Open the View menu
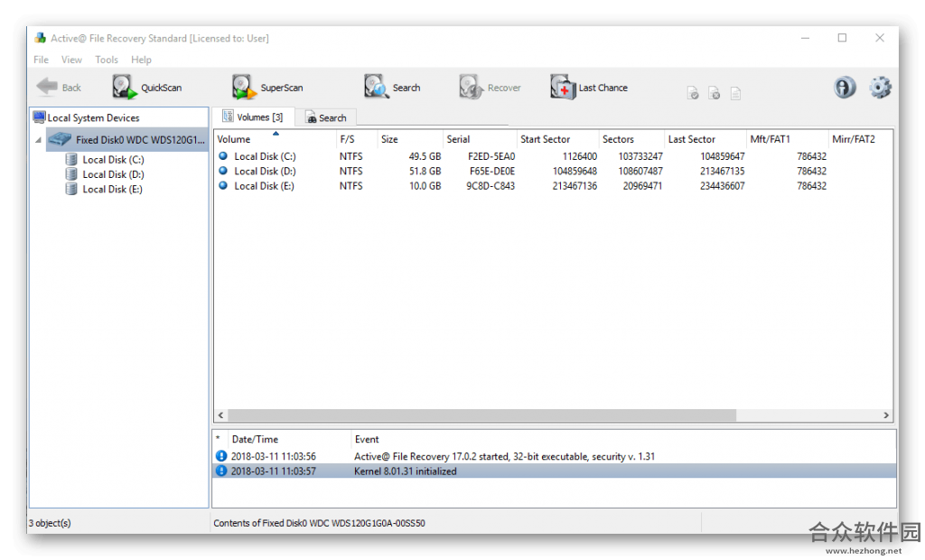 pyautogui.click(x=71, y=60)
